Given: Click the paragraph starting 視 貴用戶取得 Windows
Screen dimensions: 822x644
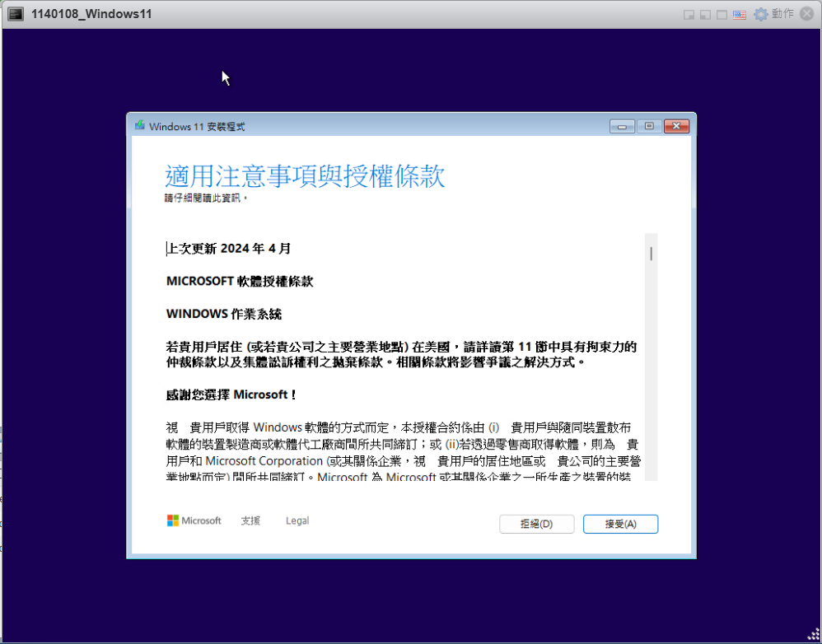Looking at the screenshot, I should (x=404, y=451).
